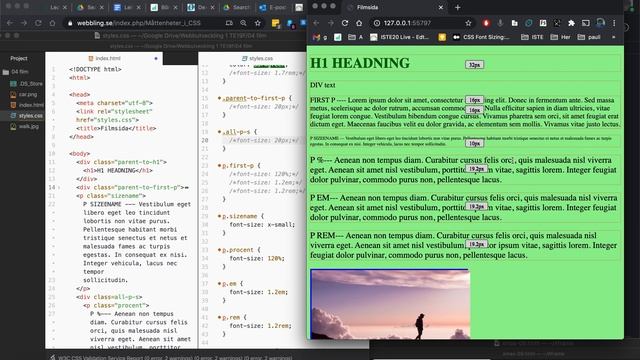Open a new tab with the plus button

[458, 7]
